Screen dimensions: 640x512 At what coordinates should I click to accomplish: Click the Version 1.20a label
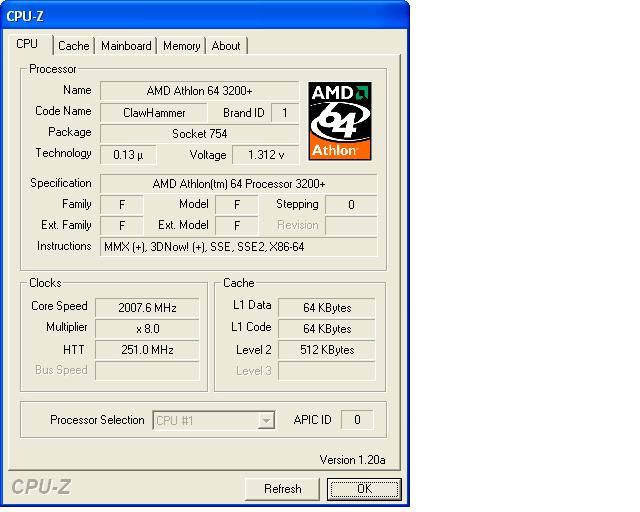[352, 460]
